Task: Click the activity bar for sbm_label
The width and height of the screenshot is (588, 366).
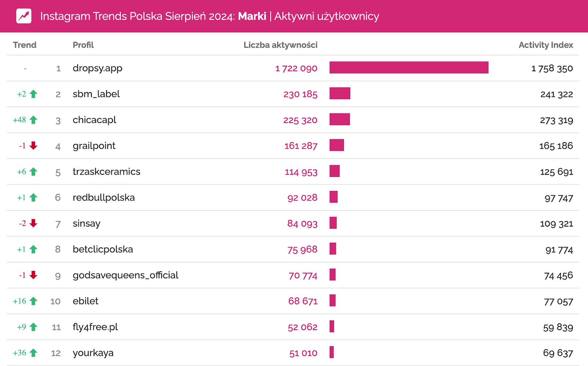Action: (x=340, y=93)
